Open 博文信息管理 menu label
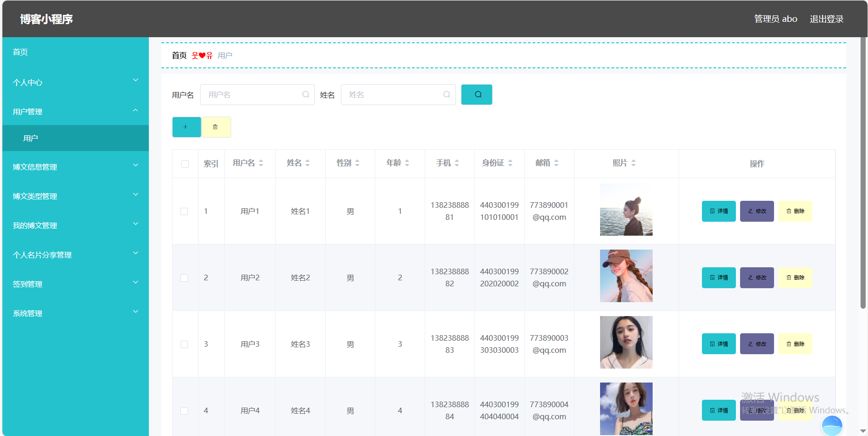Viewport: 868px width, 436px height. click(x=35, y=167)
